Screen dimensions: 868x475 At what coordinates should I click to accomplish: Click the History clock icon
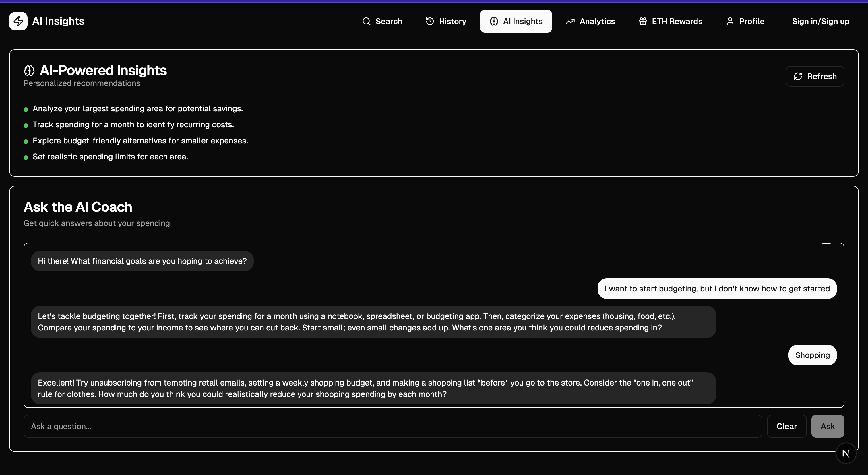point(430,21)
